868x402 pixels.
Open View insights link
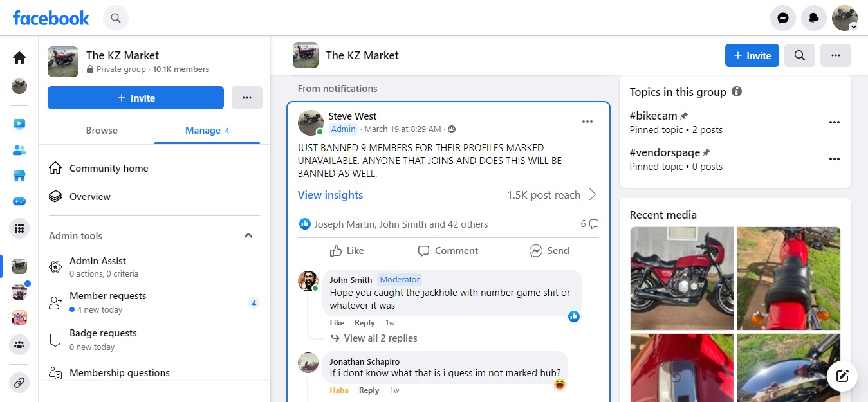(330, 195)
